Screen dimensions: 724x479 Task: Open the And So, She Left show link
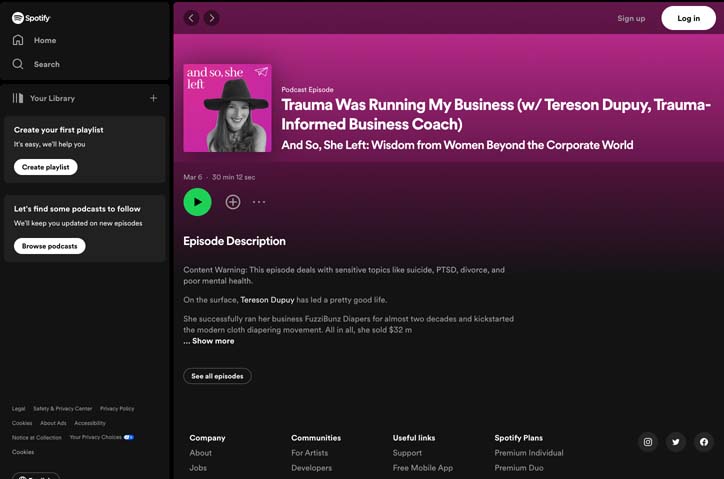tap(457, 145)
